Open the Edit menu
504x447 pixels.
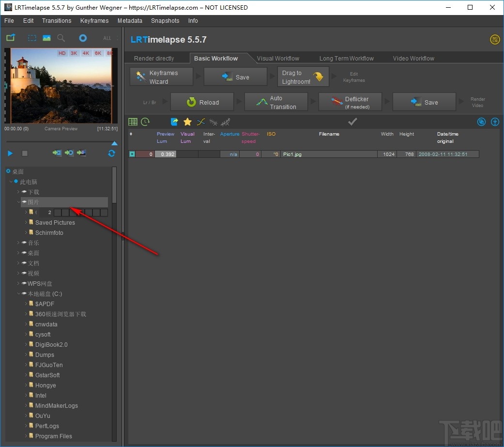[28, 20]
